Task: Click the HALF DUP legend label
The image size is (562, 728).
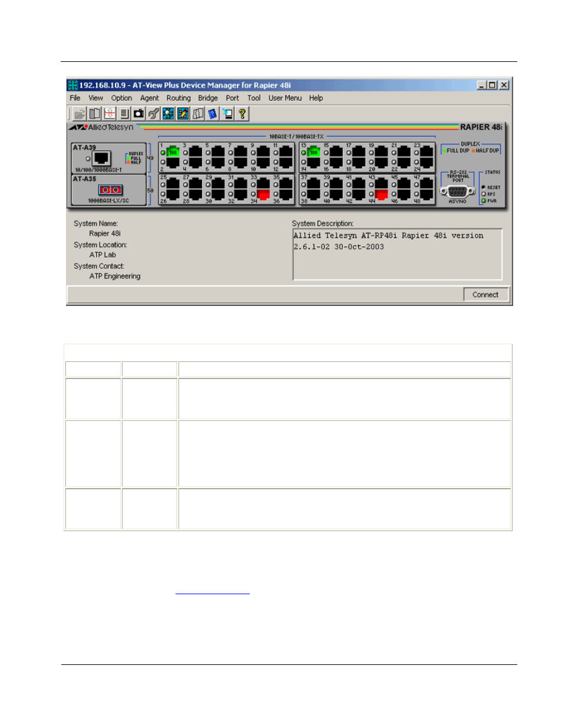Action: pyautogui.click(x=487, y=151)
